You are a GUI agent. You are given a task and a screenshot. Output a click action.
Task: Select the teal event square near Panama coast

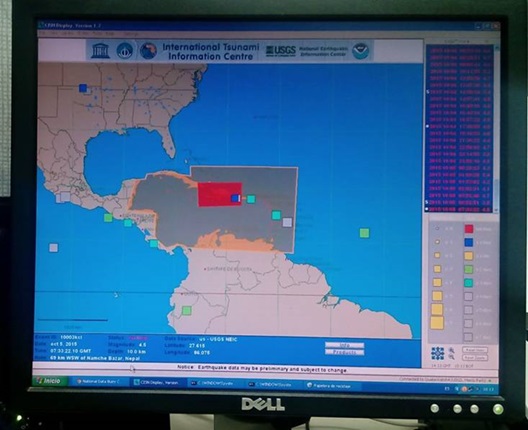coord(154,243)
